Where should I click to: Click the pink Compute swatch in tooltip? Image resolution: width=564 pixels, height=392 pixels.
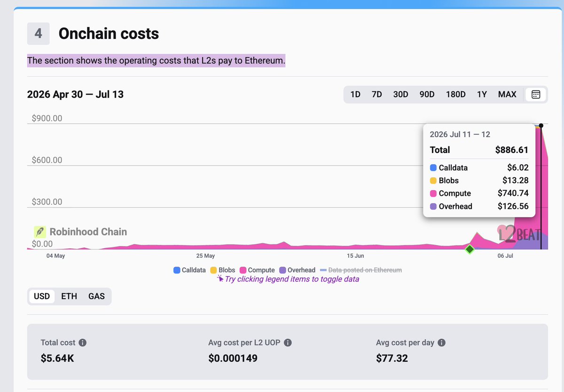[x=433, y=193]
